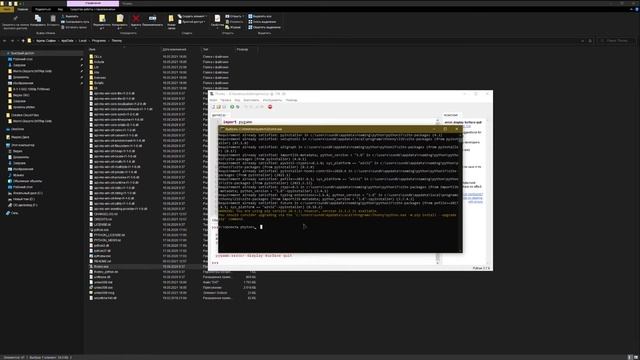Image resolution: width=640 pixels, height=360 pixels.
Task: Click the Rename (Переименовать) ribbon icon
Action: (x=152, y=20)
